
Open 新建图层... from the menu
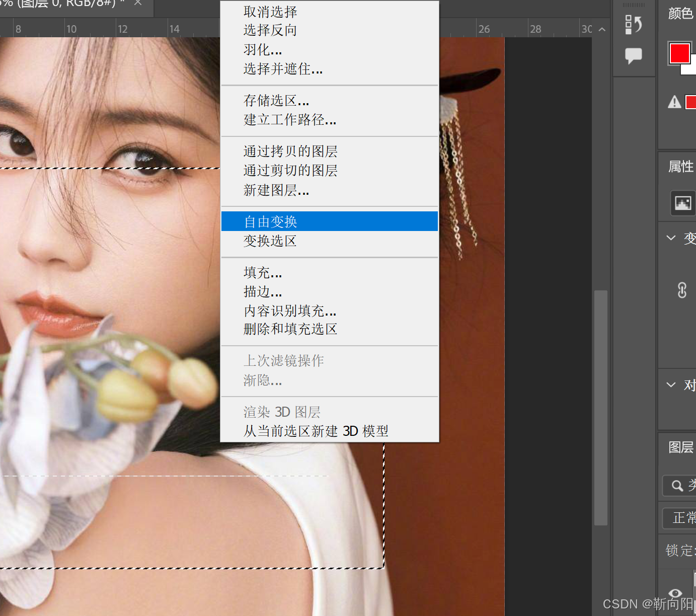pyautogui.click(x=329, y=190)
